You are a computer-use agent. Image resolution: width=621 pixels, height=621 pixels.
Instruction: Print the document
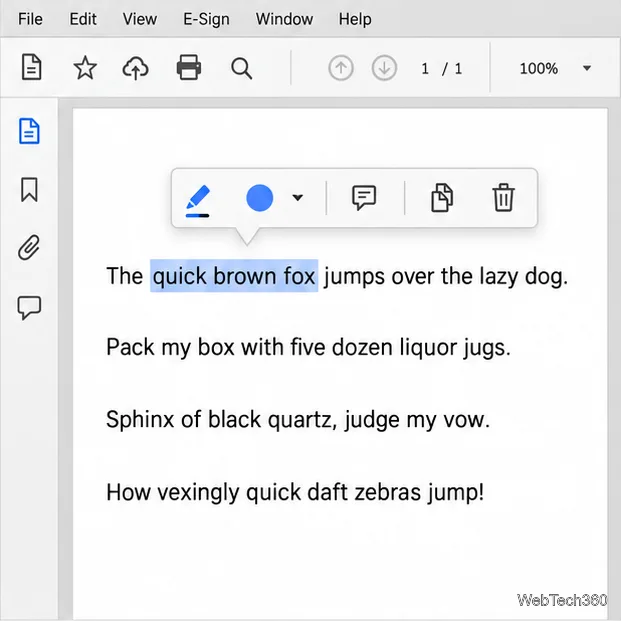tap(189, 67)
